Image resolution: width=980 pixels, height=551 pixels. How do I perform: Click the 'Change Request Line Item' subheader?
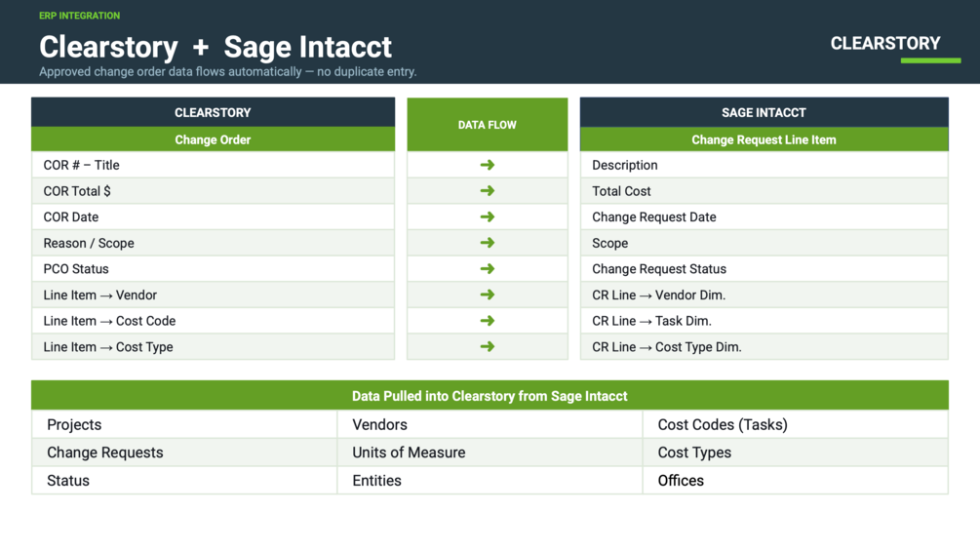(x=764, y=139)
